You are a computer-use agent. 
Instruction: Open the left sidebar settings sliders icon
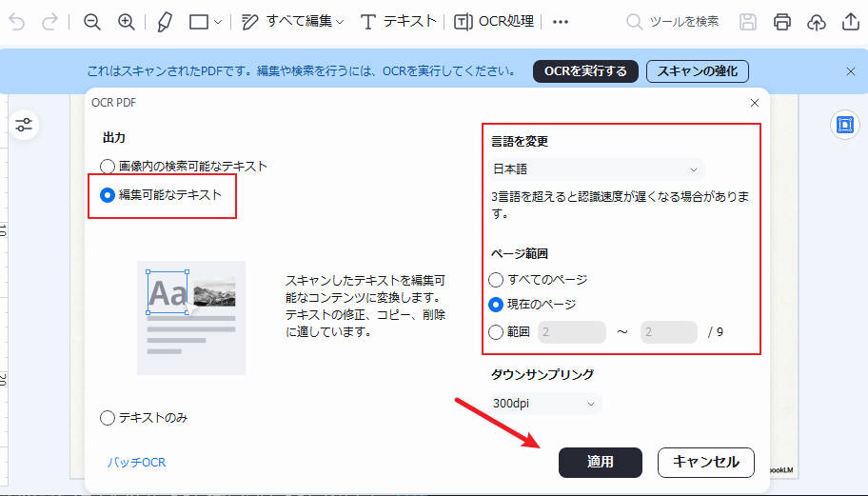(24, 125)
